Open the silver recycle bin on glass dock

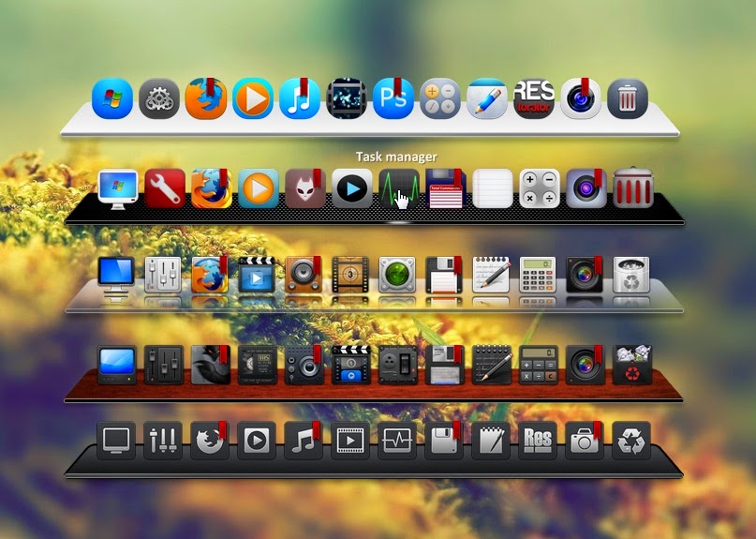631,275
